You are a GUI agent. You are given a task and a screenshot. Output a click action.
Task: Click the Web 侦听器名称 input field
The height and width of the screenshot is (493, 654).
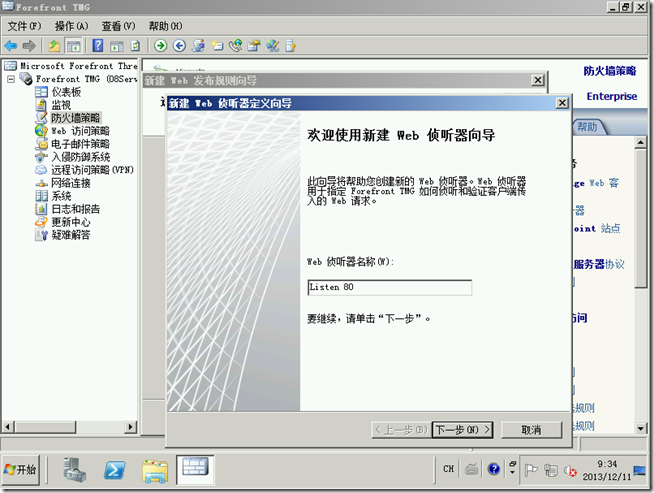pyautogui.click(x=390, y=287)
